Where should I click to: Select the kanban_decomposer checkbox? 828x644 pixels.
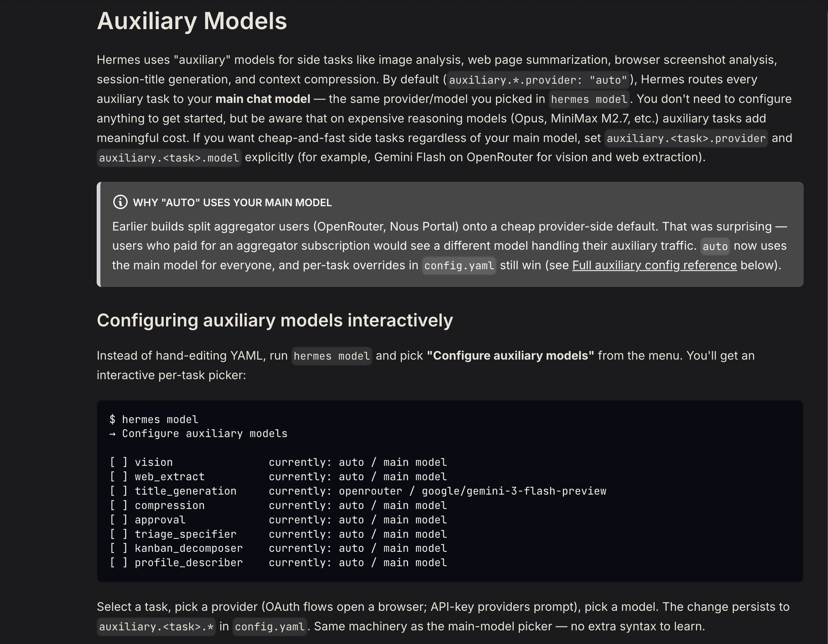(119, 548)
